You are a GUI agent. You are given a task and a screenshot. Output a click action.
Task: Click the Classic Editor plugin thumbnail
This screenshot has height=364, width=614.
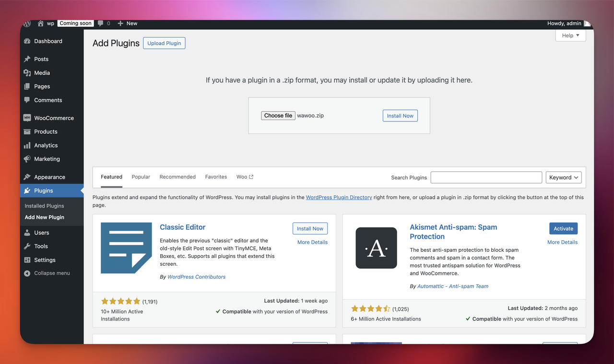(126, 248)
